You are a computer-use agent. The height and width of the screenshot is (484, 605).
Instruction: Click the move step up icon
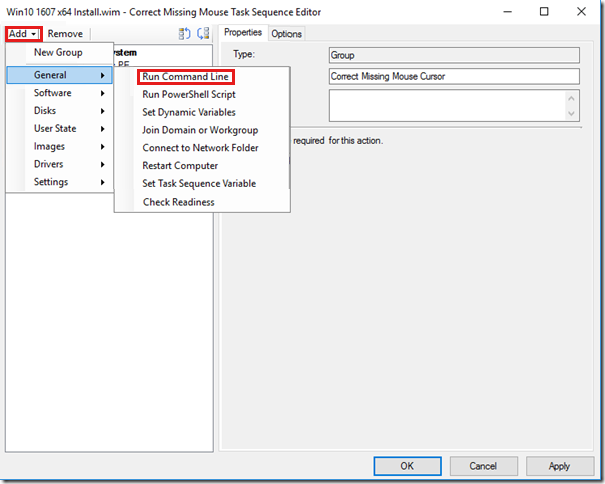point(184,34)
